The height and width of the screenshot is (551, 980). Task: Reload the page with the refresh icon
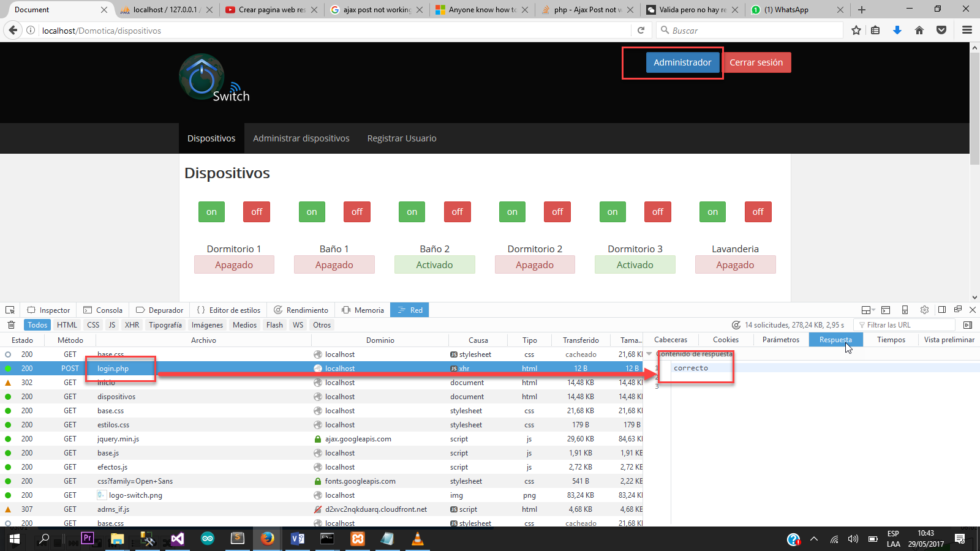click(x=641, y=30)
